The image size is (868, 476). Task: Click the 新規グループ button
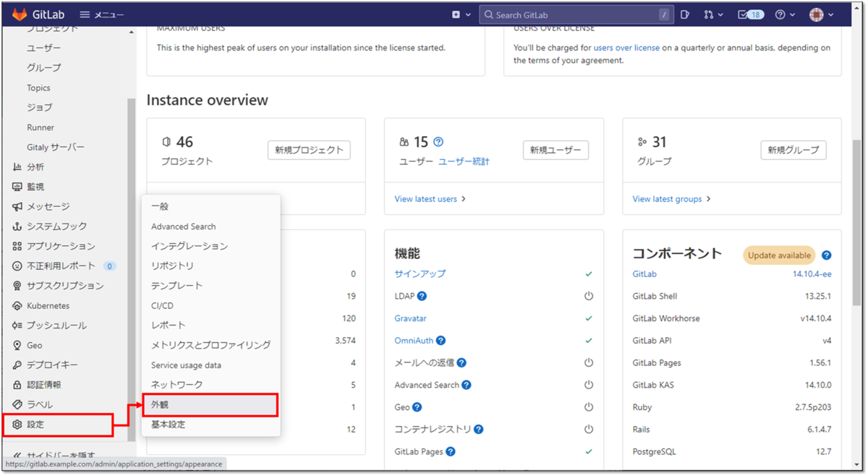tap(793, 150)
